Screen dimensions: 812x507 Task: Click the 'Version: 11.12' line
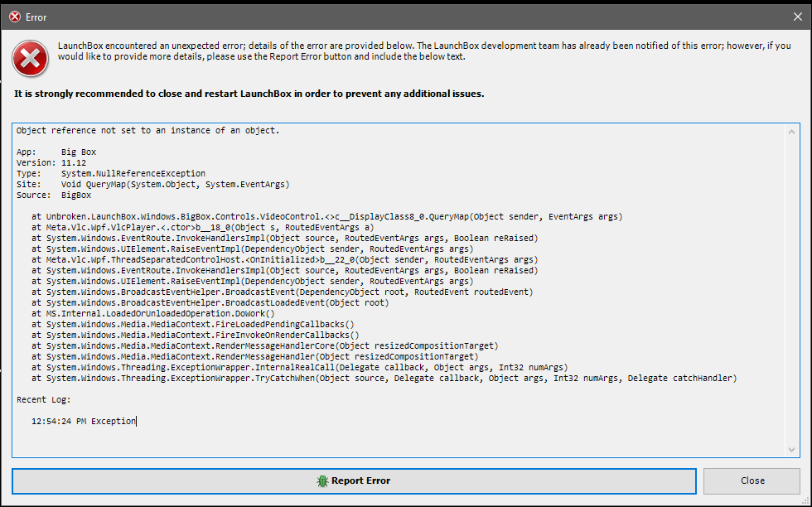point(51,162)
